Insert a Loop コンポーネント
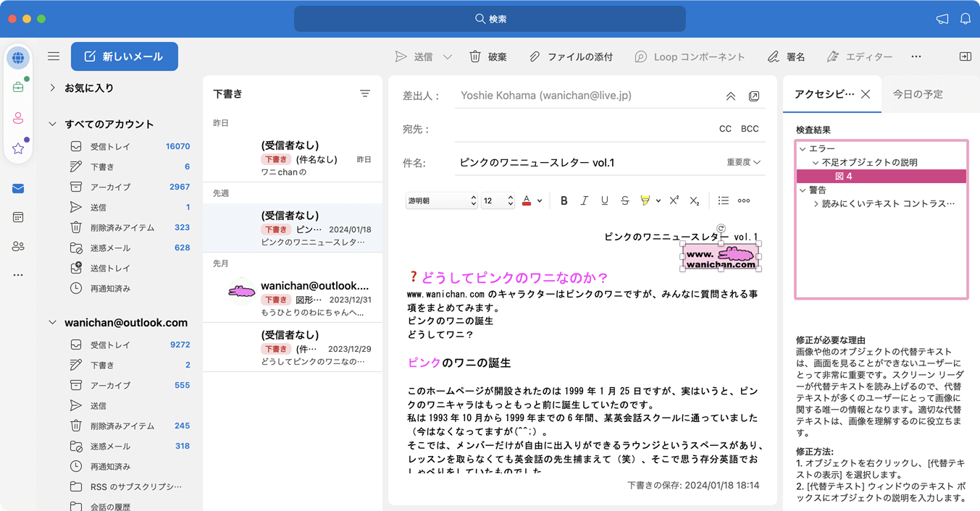This screenshot has width=980, height=511. [x=690, y=56]
